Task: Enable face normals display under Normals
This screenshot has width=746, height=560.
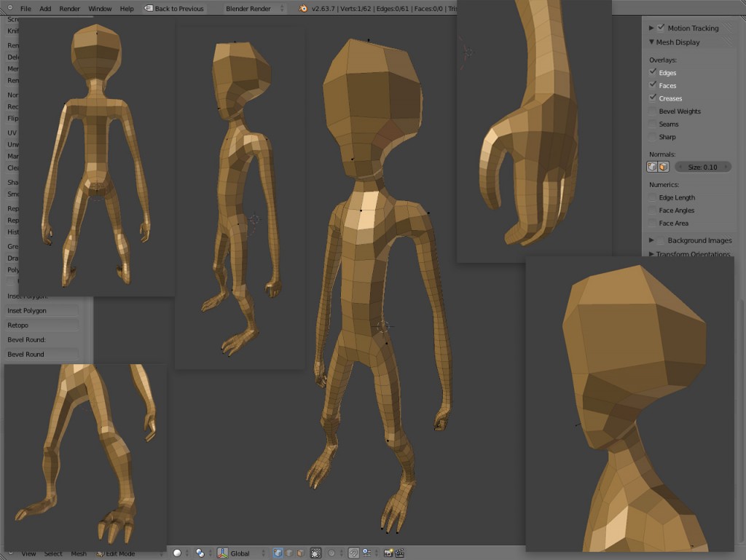Action: pos(663,166)
